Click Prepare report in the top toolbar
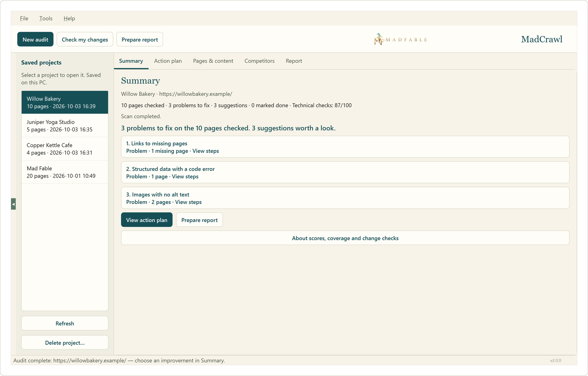The image size is (588, 376). tap(140, 39)
